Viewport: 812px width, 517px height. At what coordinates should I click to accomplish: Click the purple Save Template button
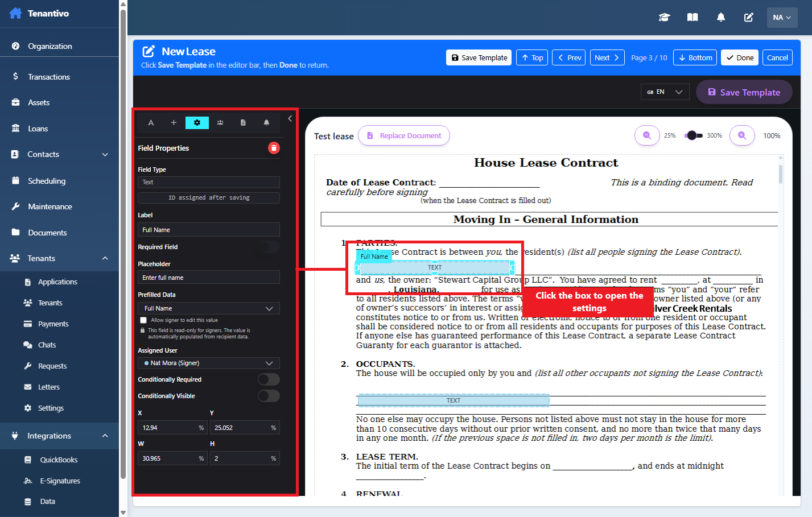744,92
